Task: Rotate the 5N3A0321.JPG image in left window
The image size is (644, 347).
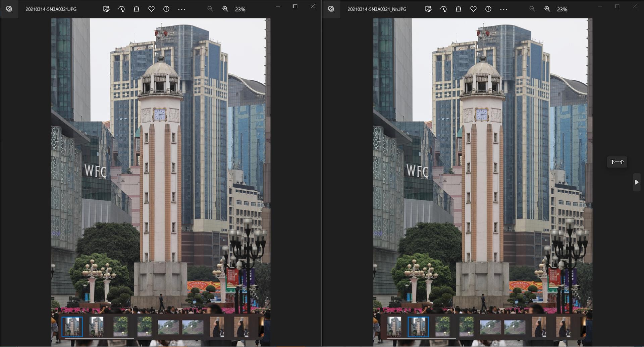Action: [x=121, y=9]
